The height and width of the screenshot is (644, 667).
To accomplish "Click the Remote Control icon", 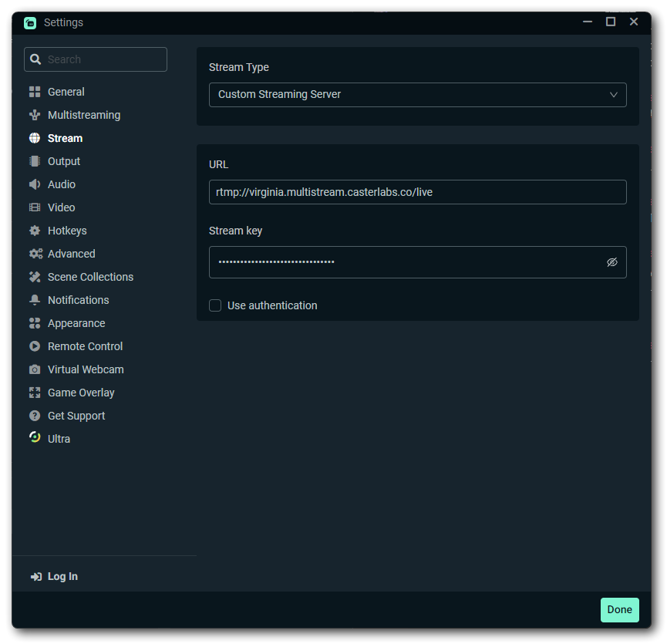I will coord(35,346).
